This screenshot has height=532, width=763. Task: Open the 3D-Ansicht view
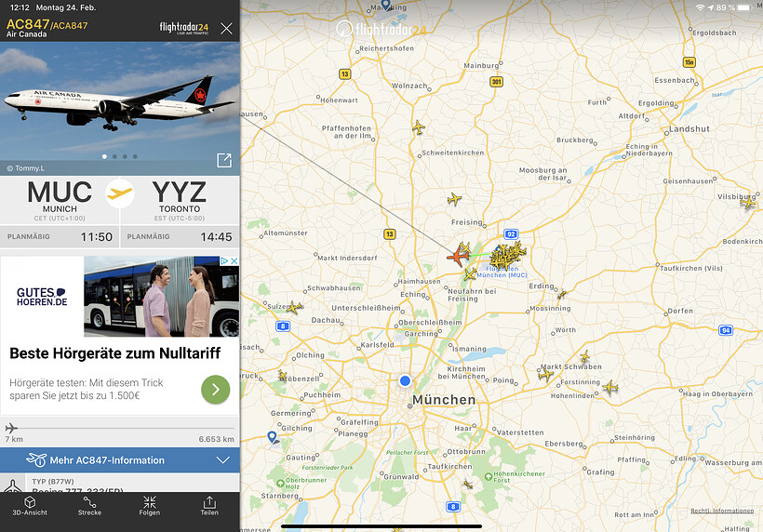(x=30, y=506)
